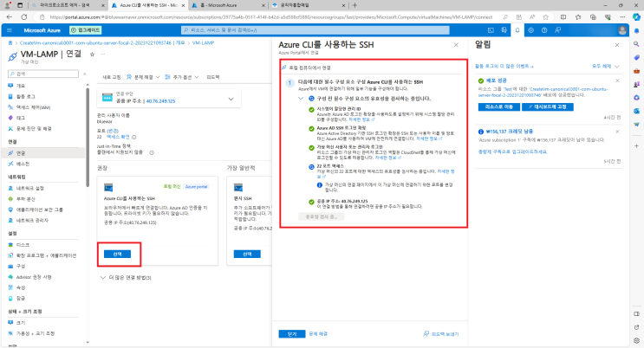Click 피드백 in the command bar
Screen dimensions: 644x348
coord(212,77)
